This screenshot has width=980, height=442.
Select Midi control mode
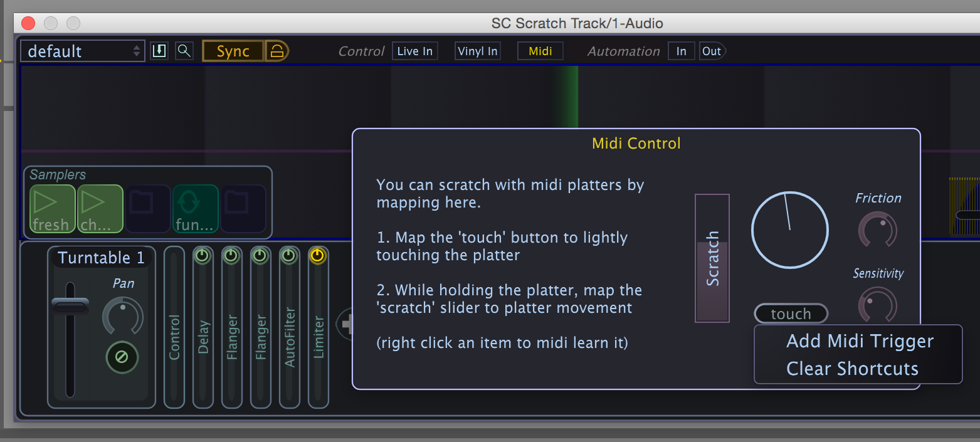pyautogui.click(x=540, y=51)
